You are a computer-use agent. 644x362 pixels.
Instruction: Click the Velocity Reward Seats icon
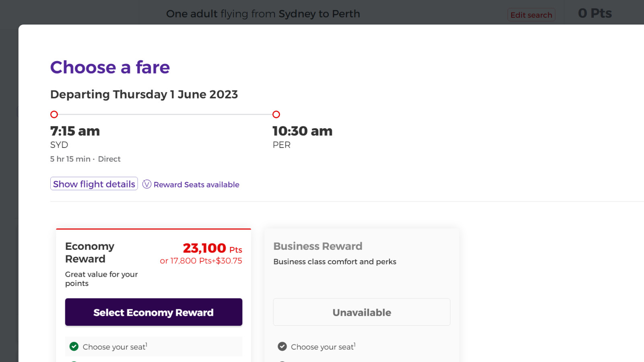click(x=147, y=184)
